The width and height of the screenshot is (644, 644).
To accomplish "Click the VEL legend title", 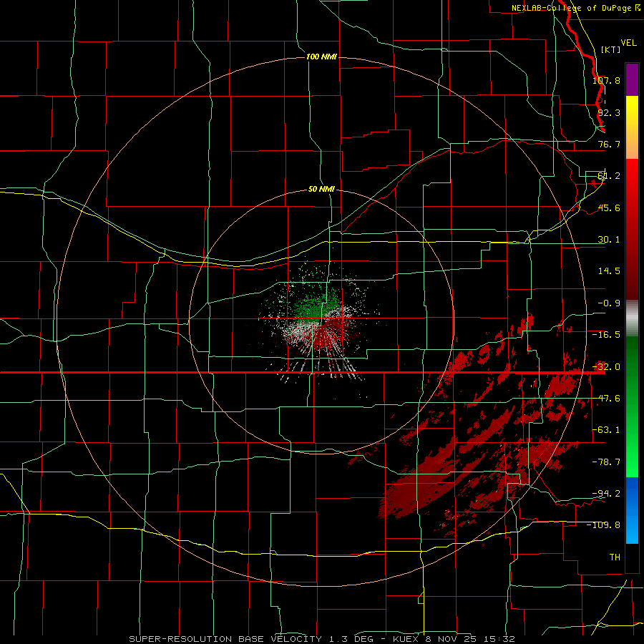I will [x=628, y=43].
